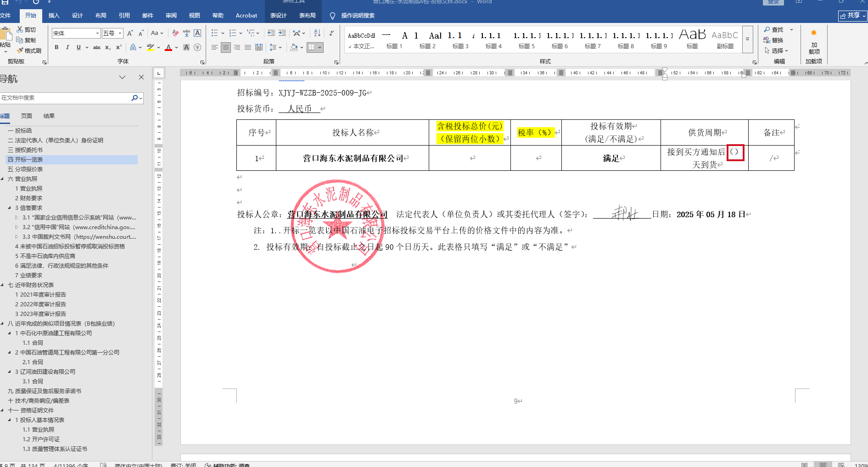Apply a character border with the boxed A icon
Viewport: 868px width, 467px height.
pos(197,33)
